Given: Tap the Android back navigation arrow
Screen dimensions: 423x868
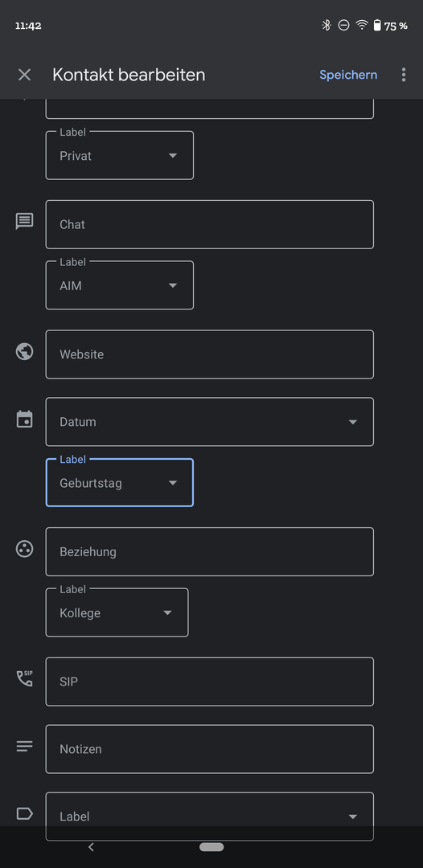Looking at the screenshot, I should point(92,847).
